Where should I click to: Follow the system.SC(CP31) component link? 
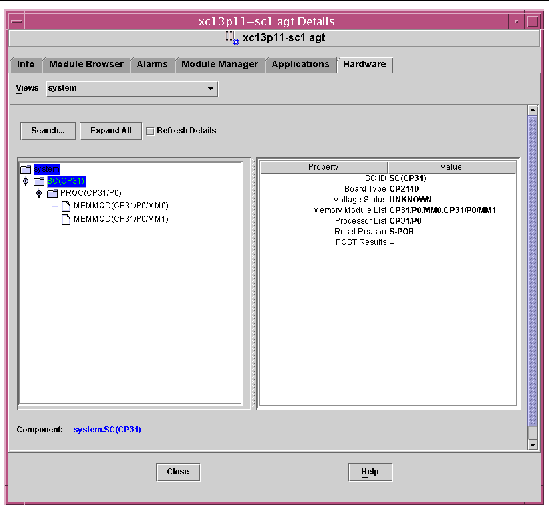point(107,430)
